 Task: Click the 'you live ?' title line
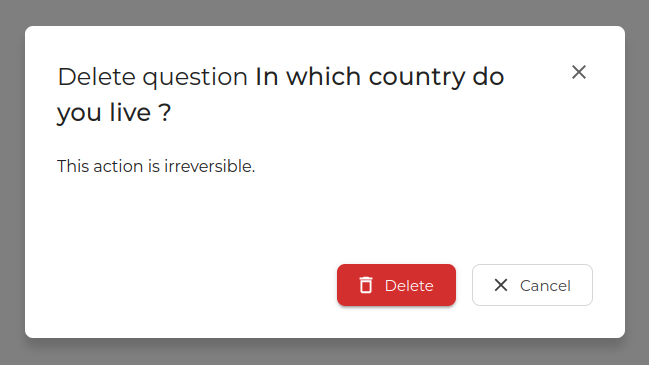(114, 113)
